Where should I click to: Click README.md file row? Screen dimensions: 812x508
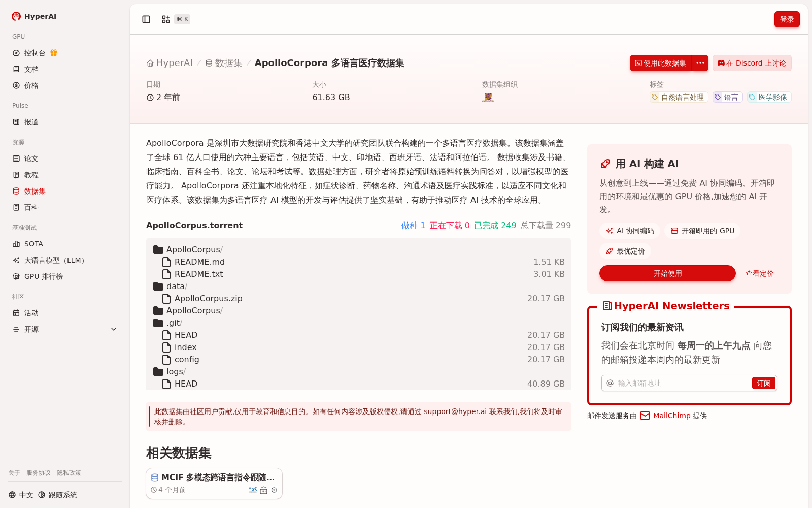[358, 262]
